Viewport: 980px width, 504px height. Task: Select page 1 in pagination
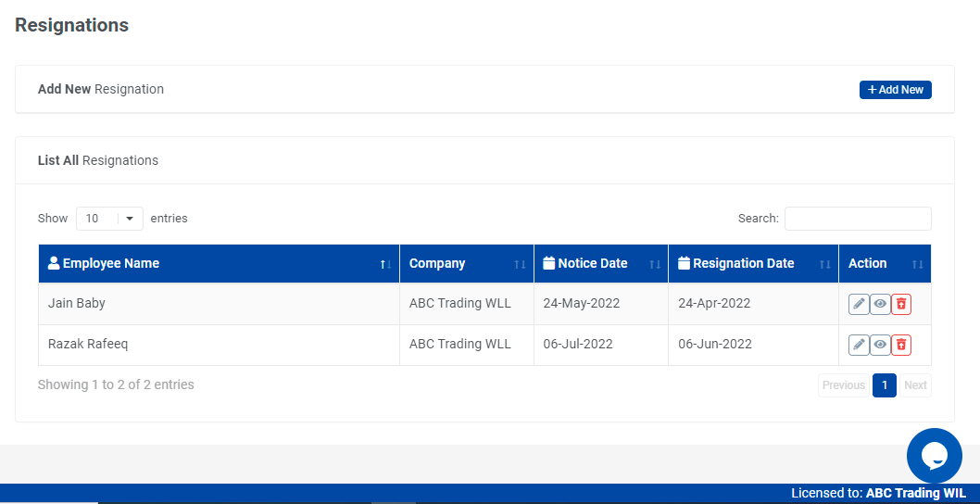pos(885,385)
